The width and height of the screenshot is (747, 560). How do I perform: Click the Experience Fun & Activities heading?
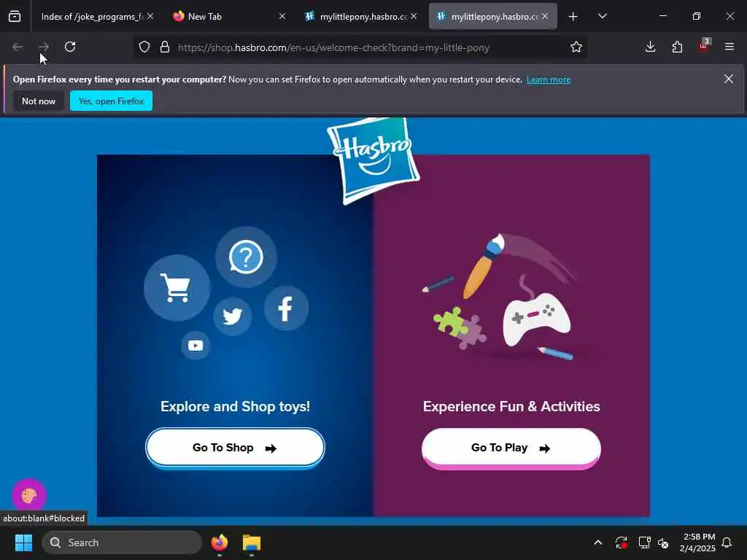pos(511,406)
